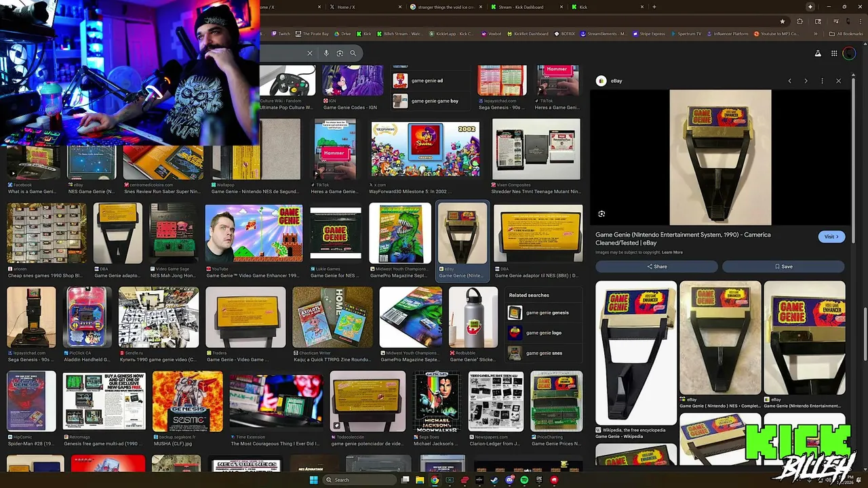Viewport: 868px width, 488px height.
Task: Submit search with the magnifier icon
Action: [353, 53]
